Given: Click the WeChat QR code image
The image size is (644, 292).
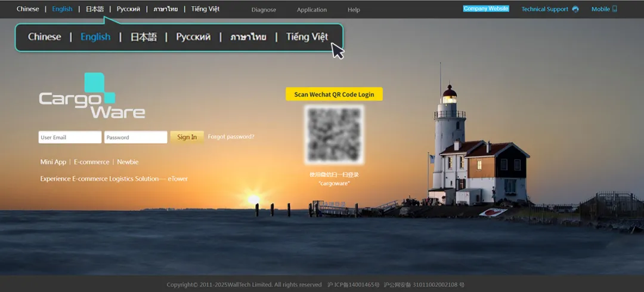Looking at the screenshot, I should (x=334, y=134).
